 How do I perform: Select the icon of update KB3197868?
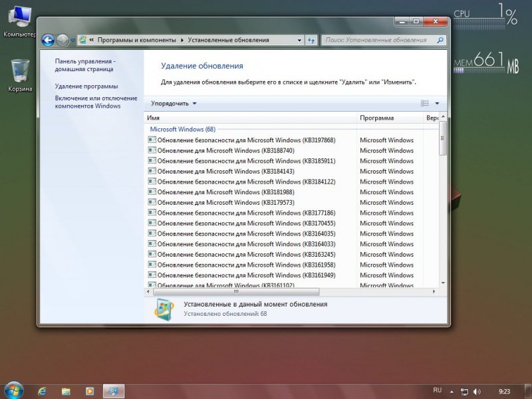point(152,140)
